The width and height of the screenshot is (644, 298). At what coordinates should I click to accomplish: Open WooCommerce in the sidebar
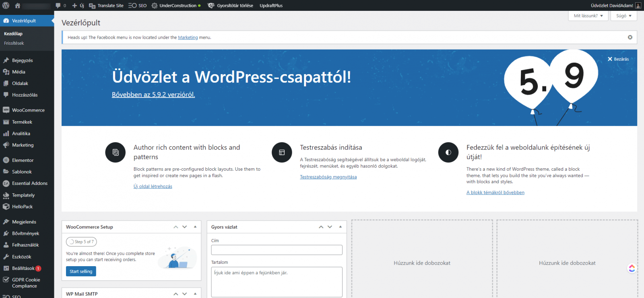28,110
